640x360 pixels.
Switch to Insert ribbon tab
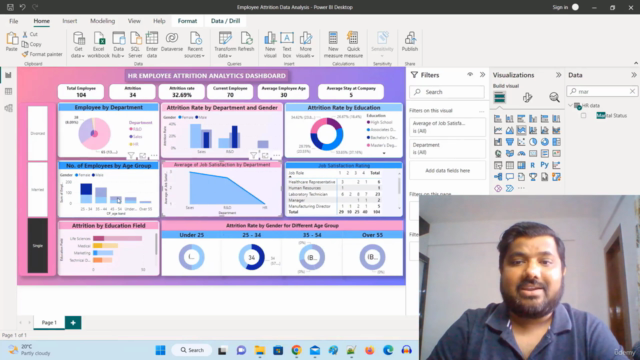70,21
